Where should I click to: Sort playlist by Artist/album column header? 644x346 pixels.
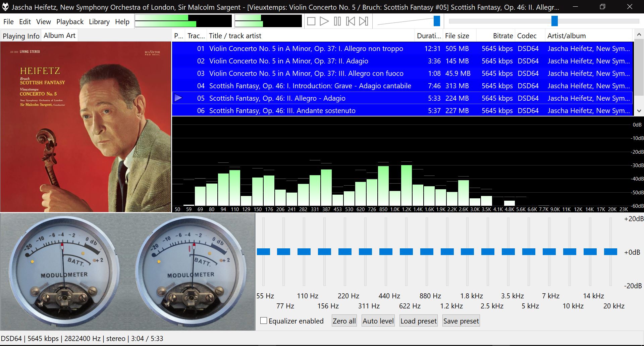589,36
